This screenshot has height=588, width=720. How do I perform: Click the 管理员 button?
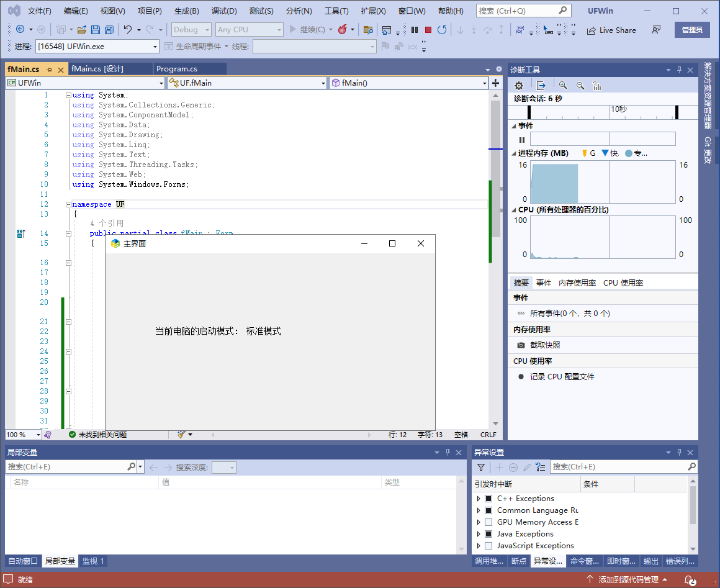point(692,30)
